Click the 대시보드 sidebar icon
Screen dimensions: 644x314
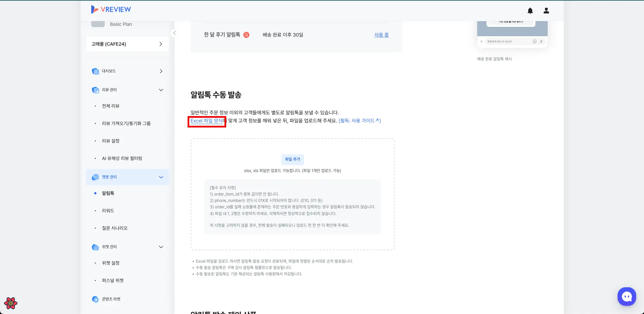[95, 71]
